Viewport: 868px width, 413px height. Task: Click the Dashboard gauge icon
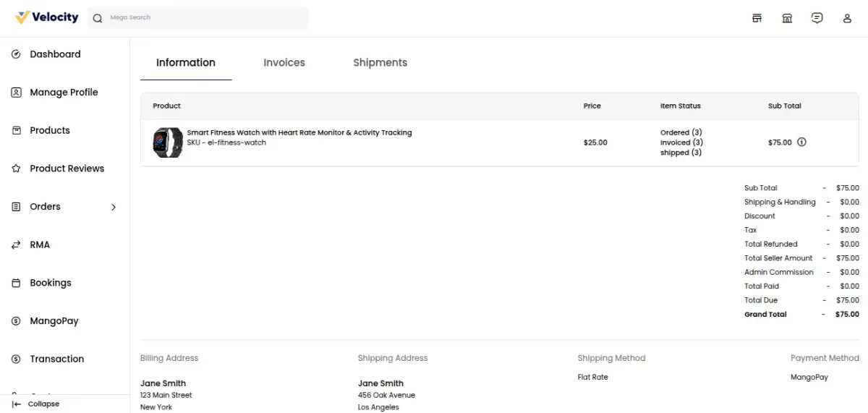[x=16, y=54]
